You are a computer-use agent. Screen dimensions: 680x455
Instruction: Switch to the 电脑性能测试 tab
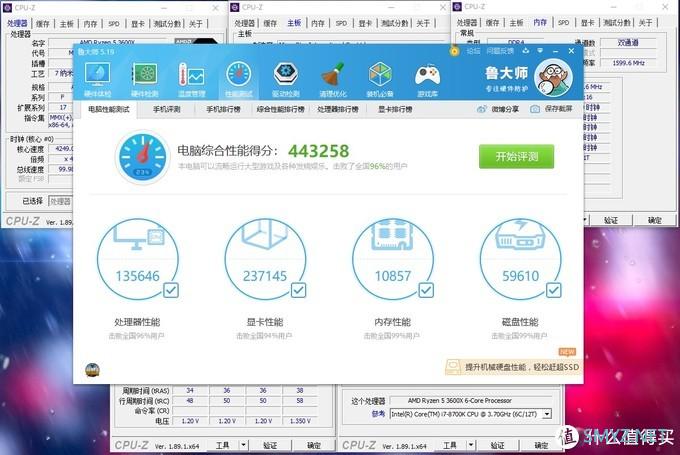(x=108, y=109)
